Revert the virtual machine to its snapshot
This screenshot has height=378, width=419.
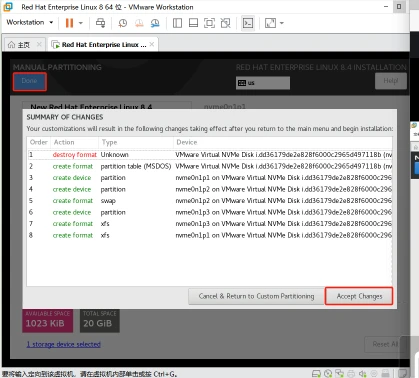tap(139, 23)
